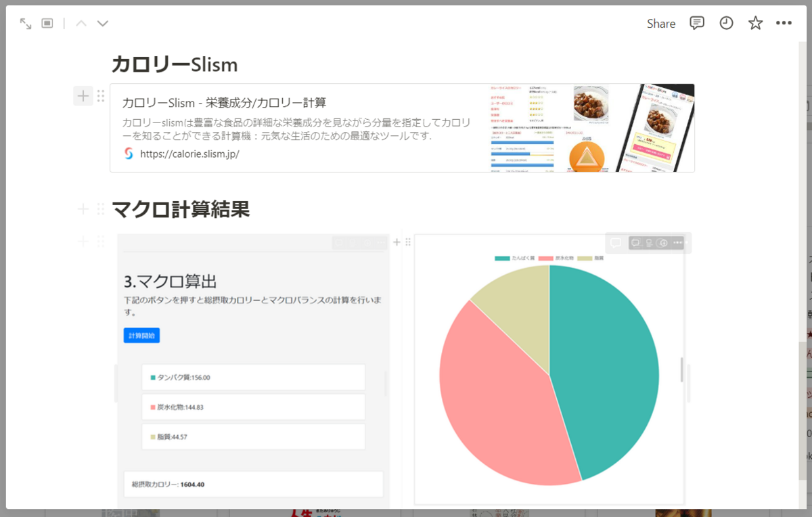Viewport: 812px width, 517px height.
Task: Click the teal たんぱく質 legend swatch
Action: 502,258
